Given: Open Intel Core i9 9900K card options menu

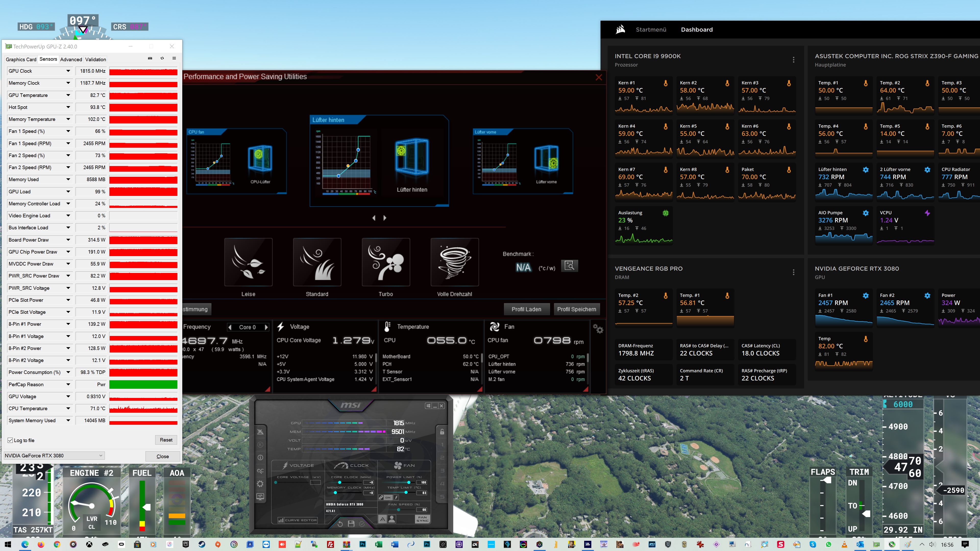Looking at the screenshot, I should 794,60.
